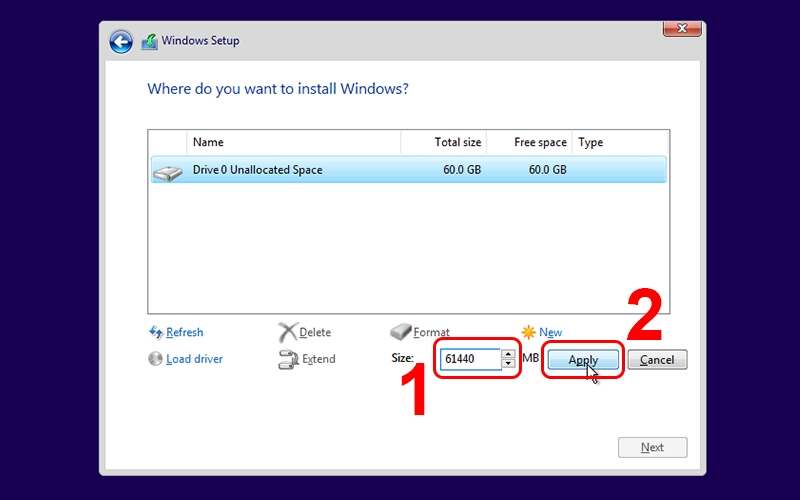The height and width of the screenshot is (500, 800).
Task: Click the 60.0 GB total size cell
Action: pos(462,170)
